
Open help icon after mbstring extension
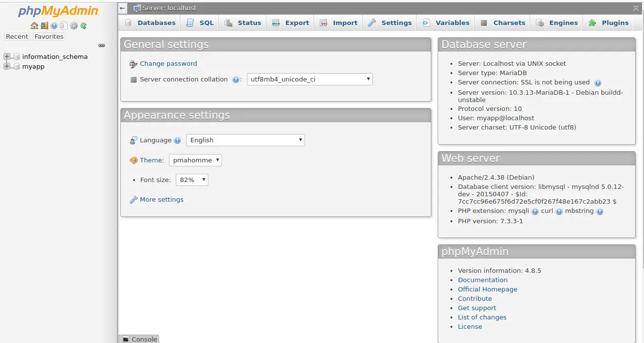coord(600,211)
